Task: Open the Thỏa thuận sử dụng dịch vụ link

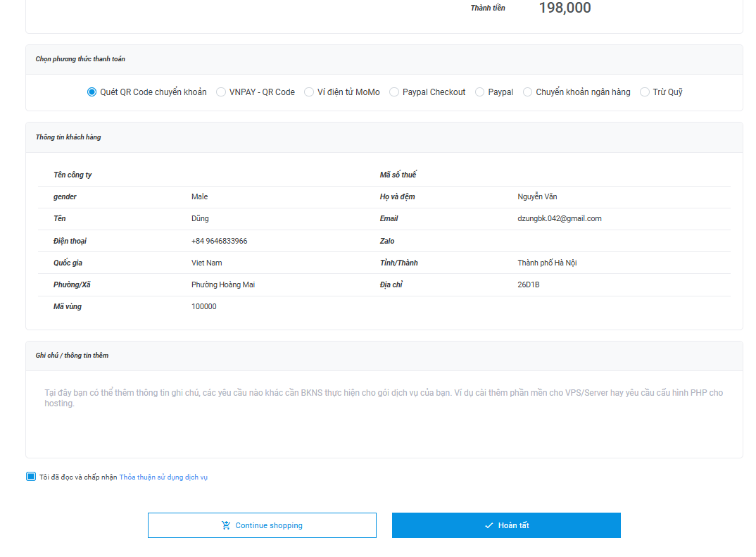Action: click(163, 477)
